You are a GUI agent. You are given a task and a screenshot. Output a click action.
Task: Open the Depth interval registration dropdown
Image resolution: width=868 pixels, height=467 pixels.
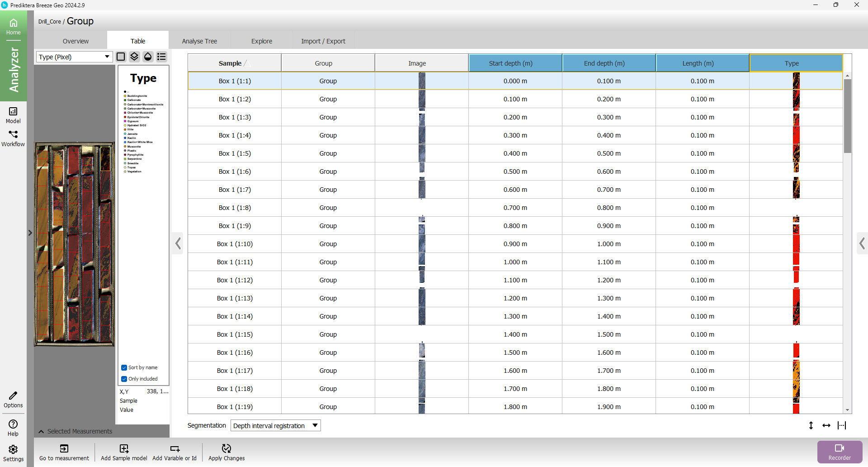275,425
